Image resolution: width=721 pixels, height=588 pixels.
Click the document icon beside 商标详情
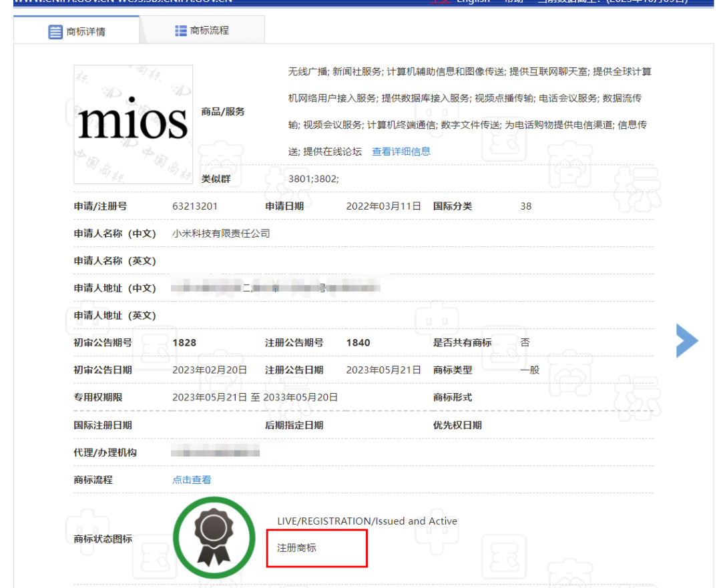pos(55,32)
